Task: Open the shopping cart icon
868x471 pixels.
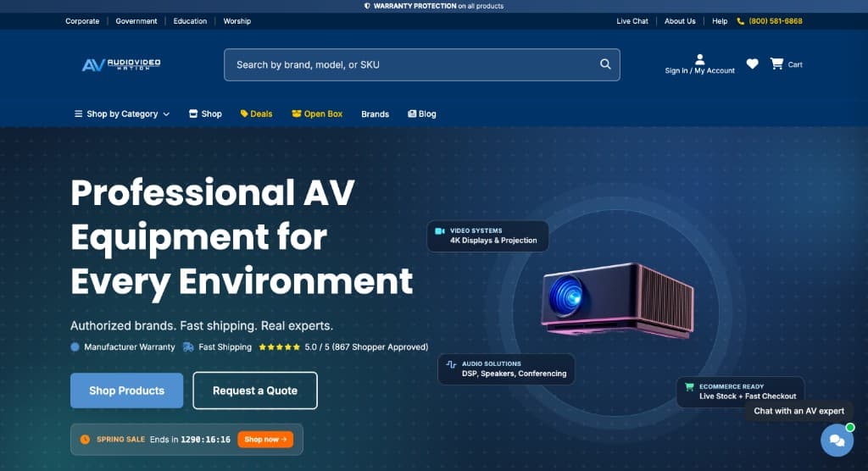Action: point(776,64)
